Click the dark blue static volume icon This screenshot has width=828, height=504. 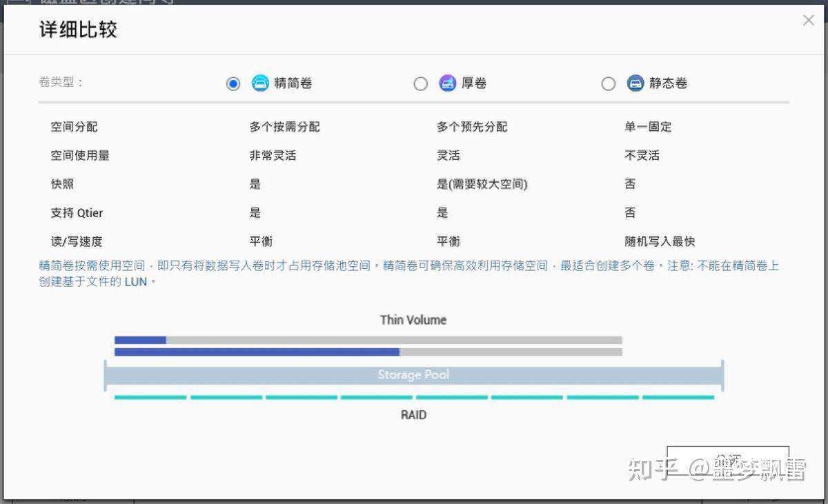[635, 83]
